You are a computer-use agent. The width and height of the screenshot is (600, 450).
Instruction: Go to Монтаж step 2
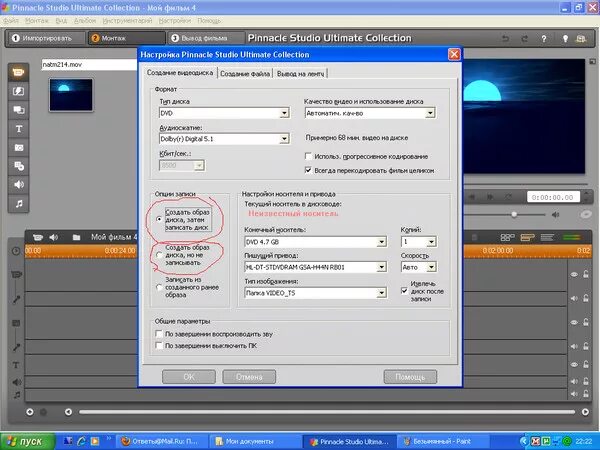[x=127, y=38]
